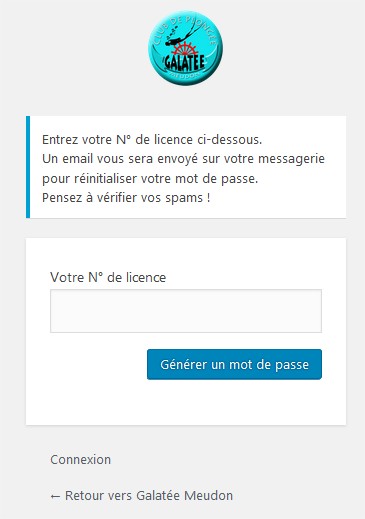Click the blue accent bar of the notice
Viewport: 365px width, 519px height.
(28, 167)
